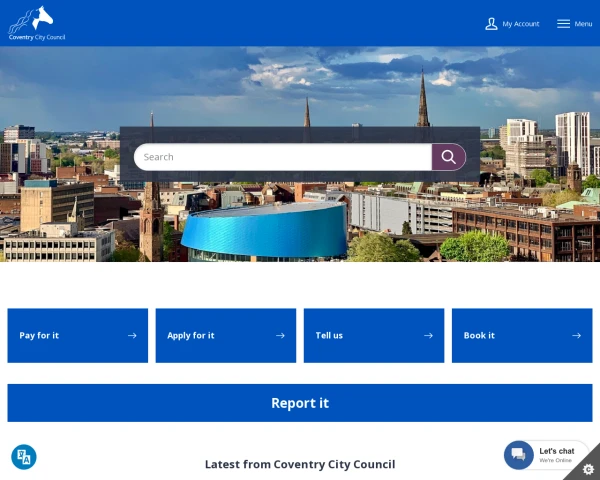Screen dimensions: 600x480
Task: Start a chat via Let's chat widget
Action: tap(546, 455)
